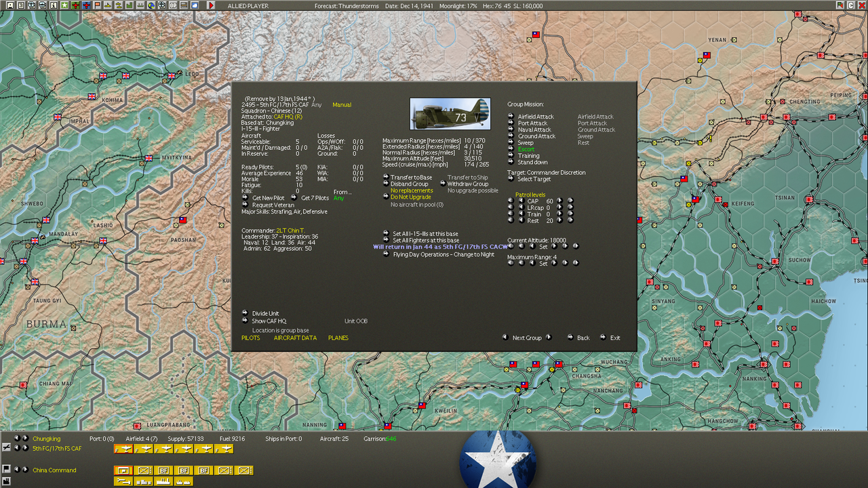The image size is (868, 488).
Task: Click the wrench supply icon in bottom row
Action: point(123,481)
